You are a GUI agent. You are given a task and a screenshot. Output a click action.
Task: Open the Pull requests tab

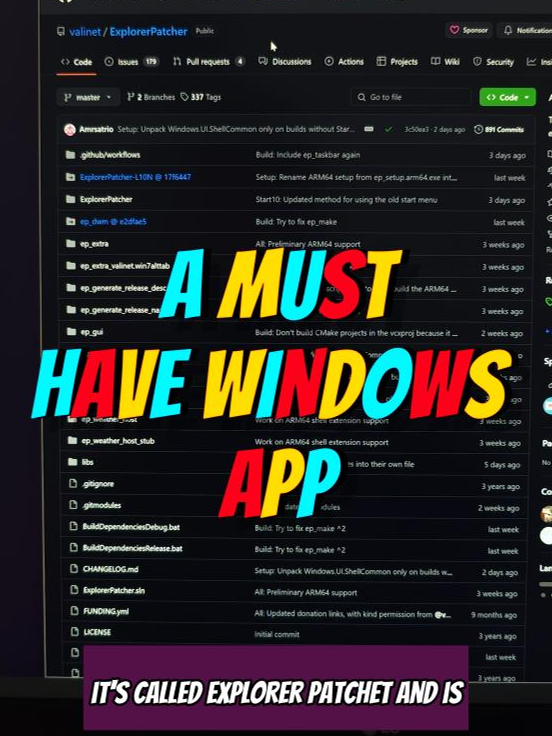tap(208, 61)
